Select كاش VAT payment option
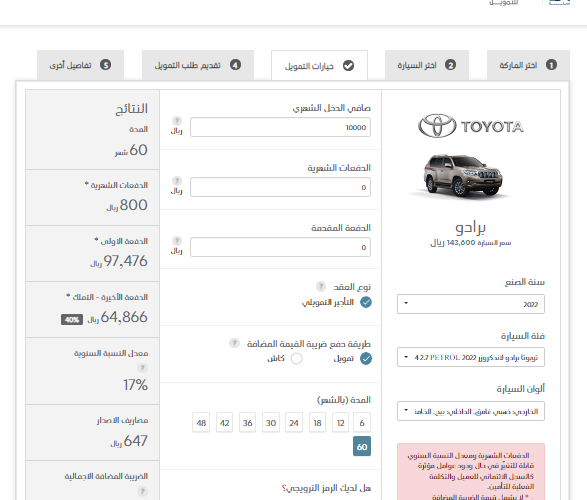 (x=296, y=359)
